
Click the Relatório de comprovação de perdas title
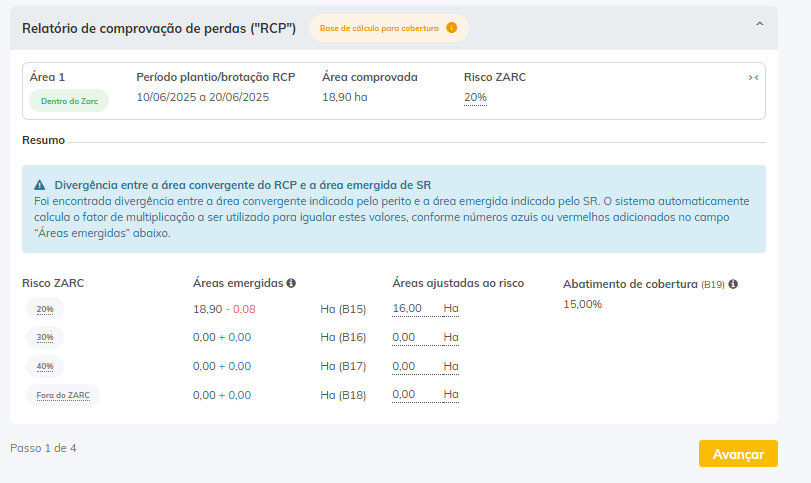pos(159,28)
